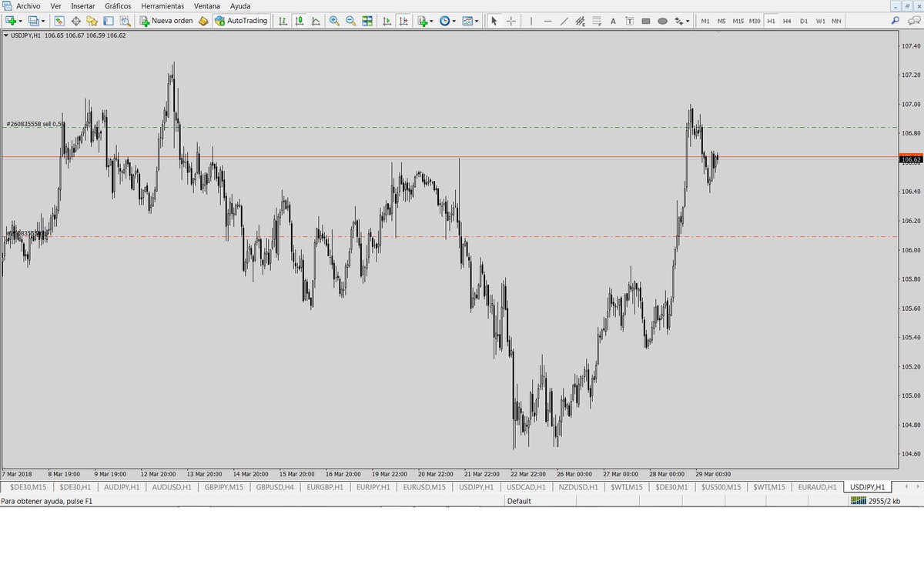Switch to the GBPJPY,M15 chart tab
The width and height of the screenshot is (924, 574).
(x=223, y=487)
